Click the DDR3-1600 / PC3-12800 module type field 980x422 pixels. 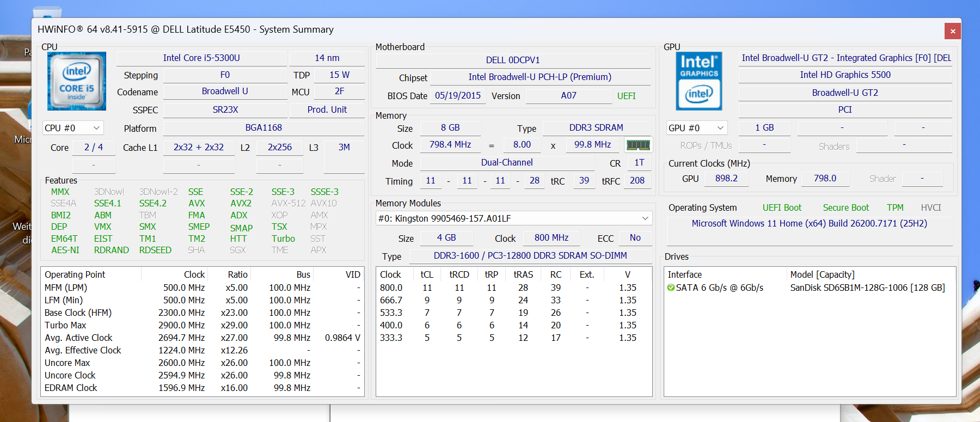tap(530, 256)
